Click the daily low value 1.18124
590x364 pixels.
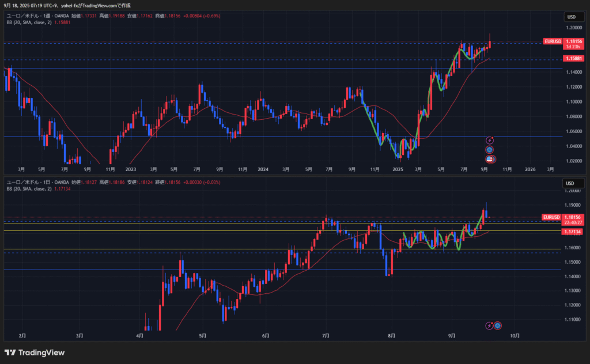145,183
